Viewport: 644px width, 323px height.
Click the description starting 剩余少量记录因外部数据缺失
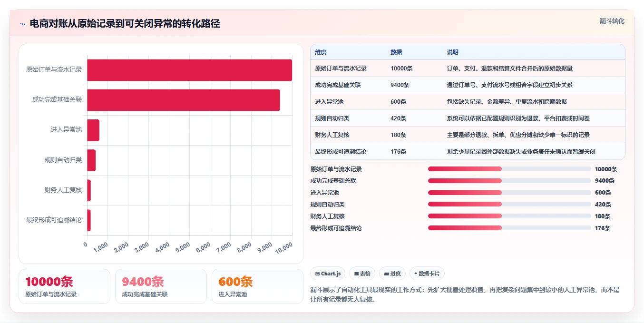tap(521, 152)
